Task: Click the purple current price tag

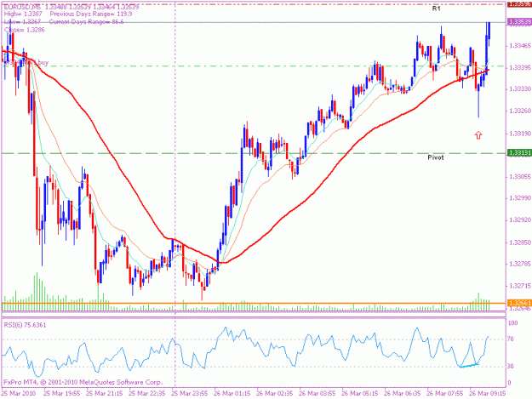Action: click(x=519, y=22)
